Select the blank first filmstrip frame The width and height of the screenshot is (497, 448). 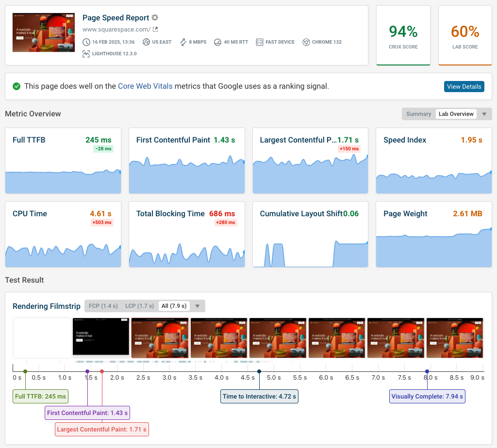[42, 338]
